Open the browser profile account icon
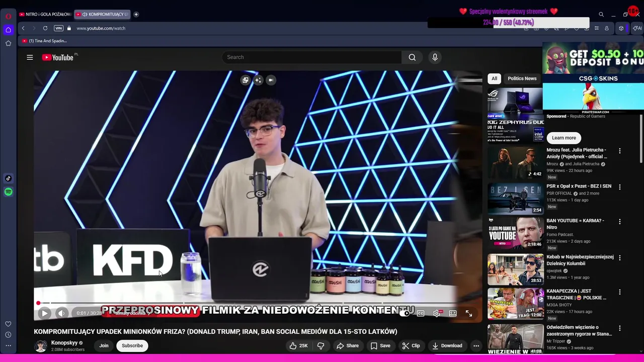Viewport: 644px width, 362px height. click(607, 28)
